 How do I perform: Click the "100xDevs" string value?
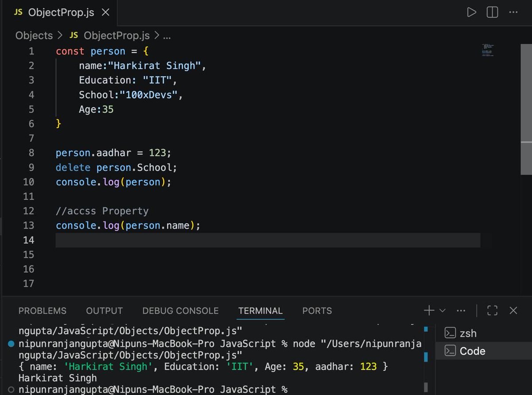tap(148, 95)
